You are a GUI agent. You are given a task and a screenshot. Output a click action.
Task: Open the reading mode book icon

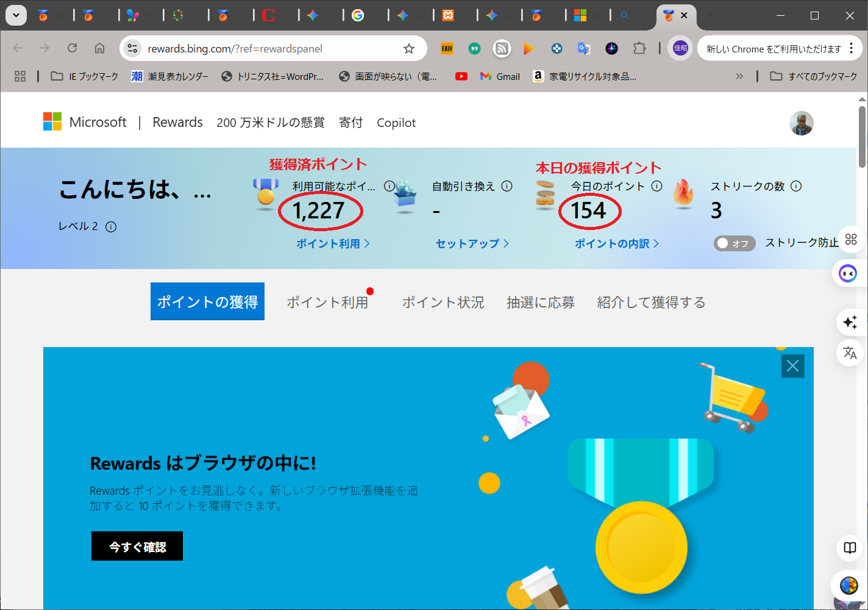(850, 547)
